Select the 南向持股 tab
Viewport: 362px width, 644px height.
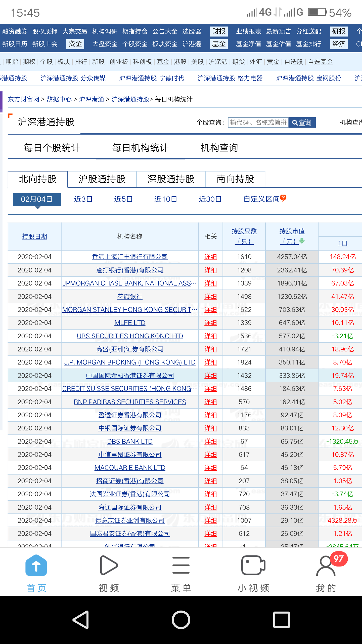[x=235, y=179]
